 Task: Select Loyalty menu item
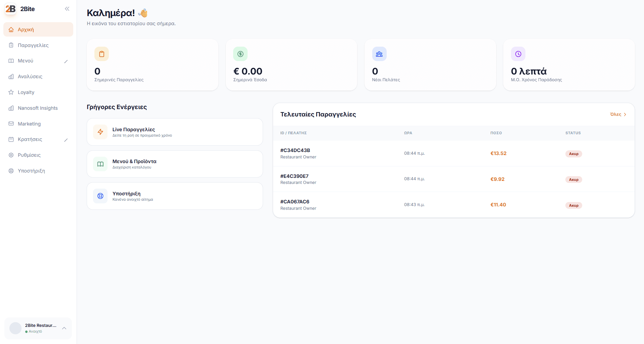tap(38, 92)
